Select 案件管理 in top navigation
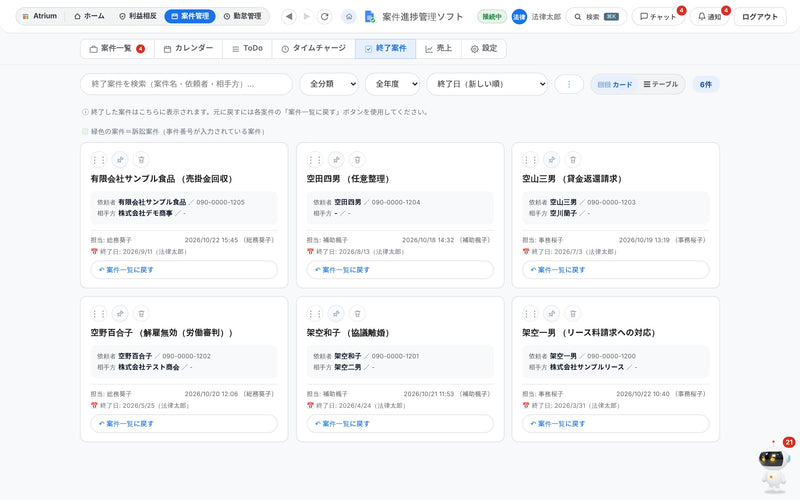Screen dimensions: 800x500 point(190,16)
